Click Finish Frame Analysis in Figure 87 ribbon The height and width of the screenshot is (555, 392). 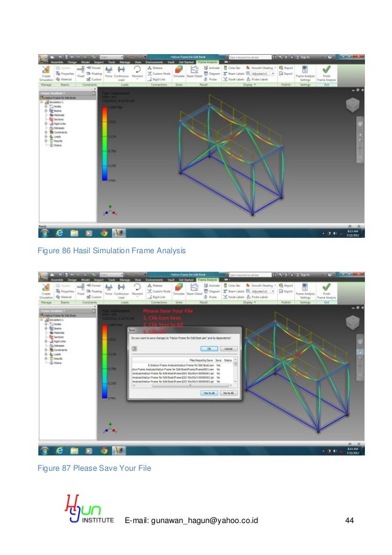point(326,291)
